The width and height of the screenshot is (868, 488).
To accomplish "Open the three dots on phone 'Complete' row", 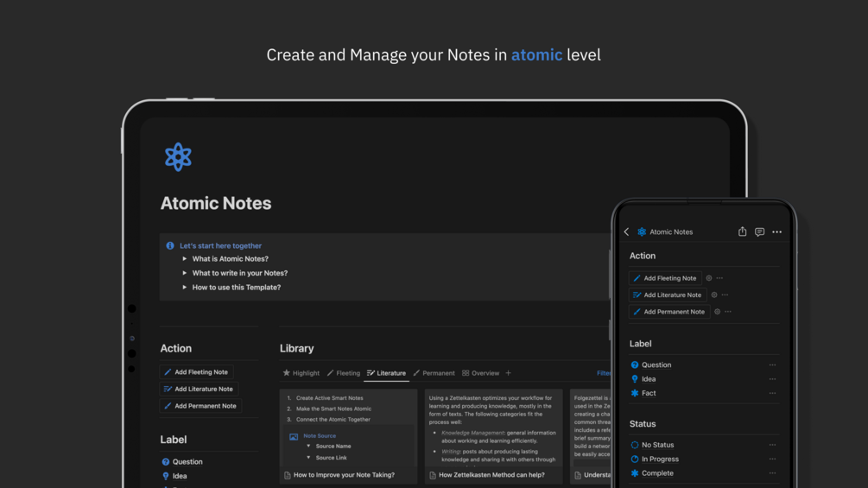I will (772, 473).
